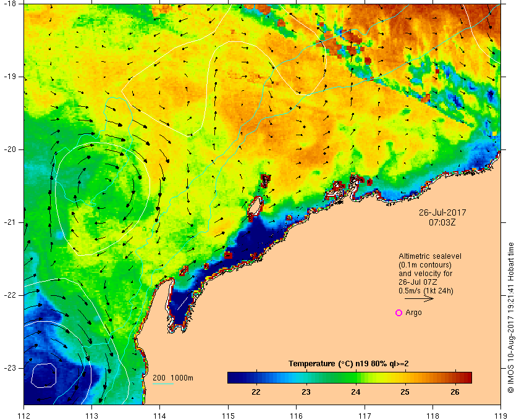Click the 114 longitude axis label
Viewport: 519px width, 420px height.
(x=160, y=415)
